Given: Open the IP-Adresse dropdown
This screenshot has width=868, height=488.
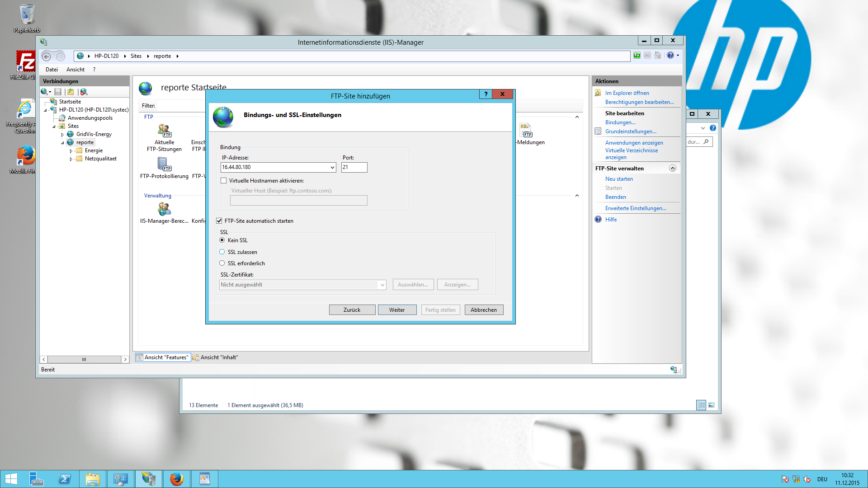Looking at the screenshot, I should click(x=332, y=168).
